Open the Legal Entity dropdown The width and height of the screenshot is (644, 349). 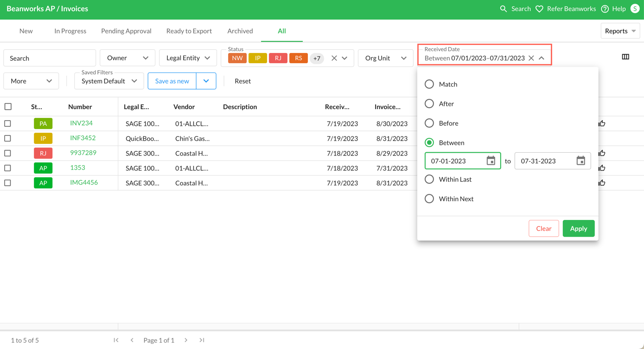tap(188, 58)
